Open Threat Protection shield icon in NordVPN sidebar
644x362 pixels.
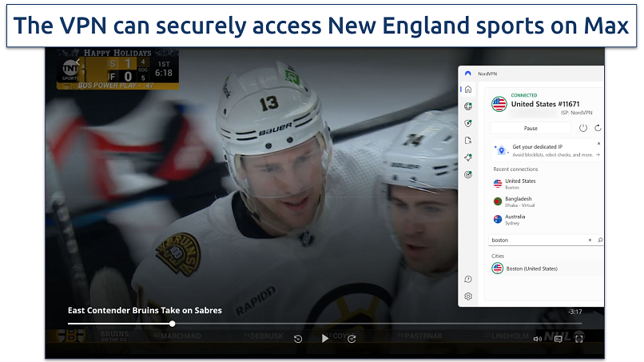pyautogui.click(x=467, y=123)
